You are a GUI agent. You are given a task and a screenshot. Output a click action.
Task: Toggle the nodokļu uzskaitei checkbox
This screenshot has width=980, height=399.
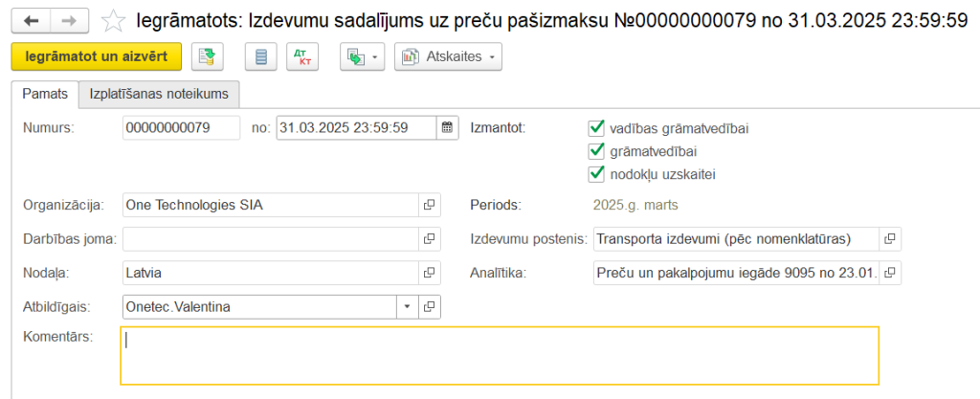click(597, 174)
